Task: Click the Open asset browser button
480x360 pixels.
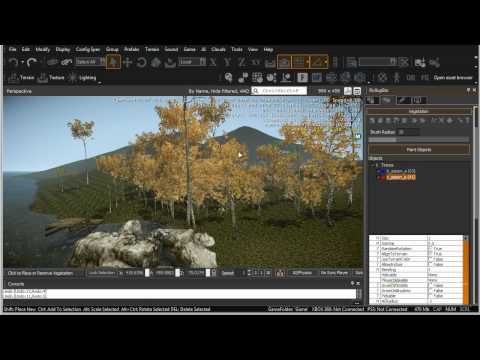Action: [x=453, y=78]
